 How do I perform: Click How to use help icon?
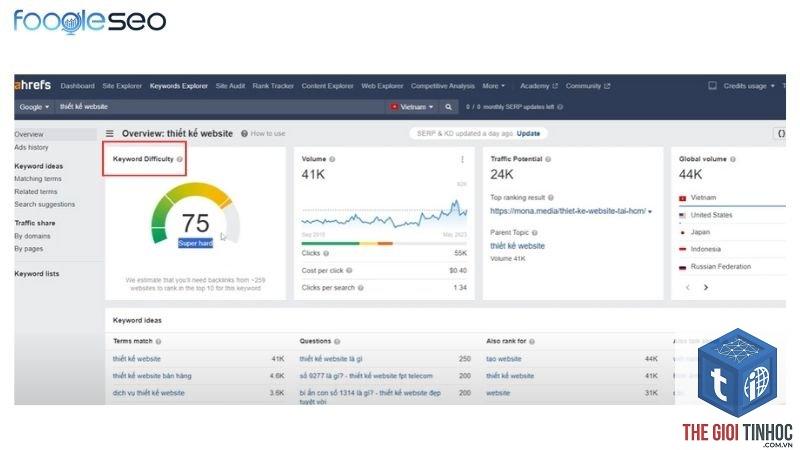click(x=244, y=134)
